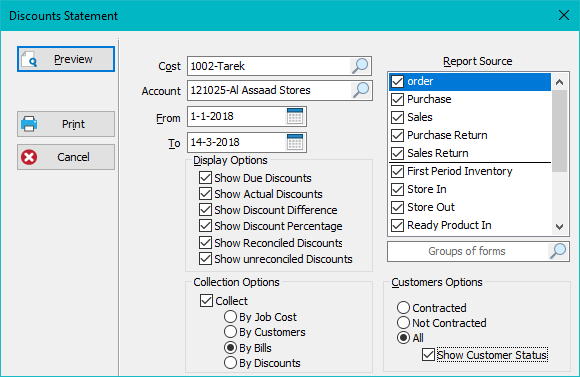Select By Job Cost radio option
This screenshot has width=580, height=377.
pyautogui.click(x=230, y=317)
